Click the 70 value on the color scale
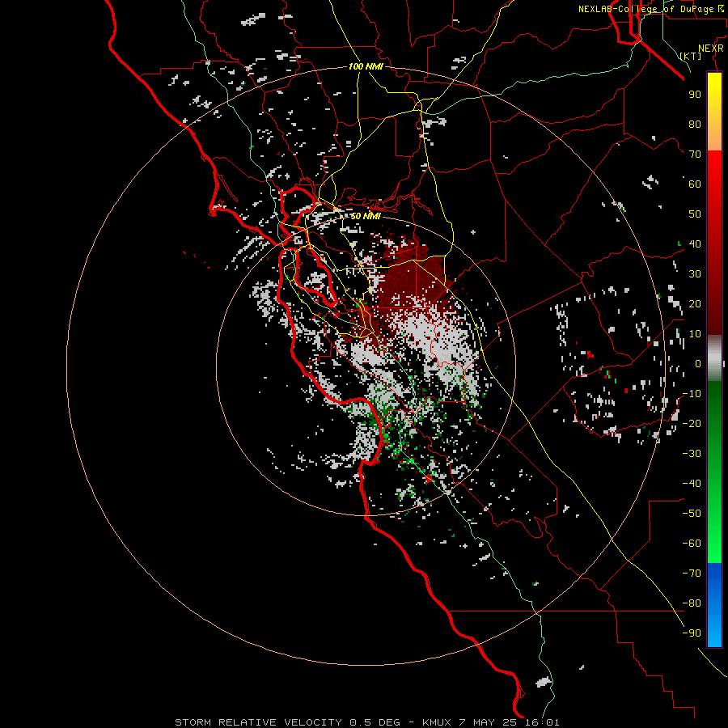 695,154
